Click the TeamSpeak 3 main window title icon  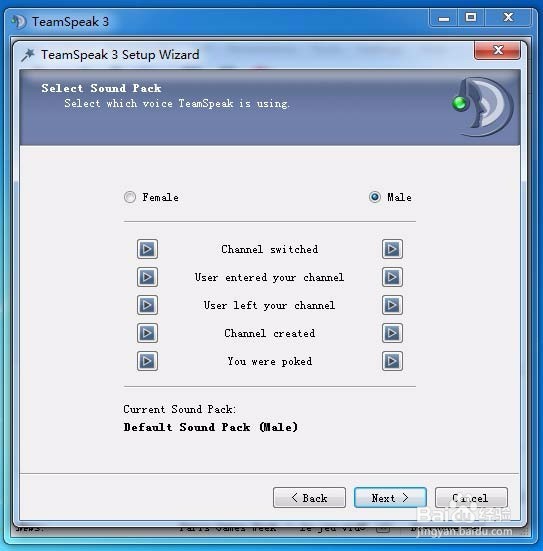(x=19, y=22)
